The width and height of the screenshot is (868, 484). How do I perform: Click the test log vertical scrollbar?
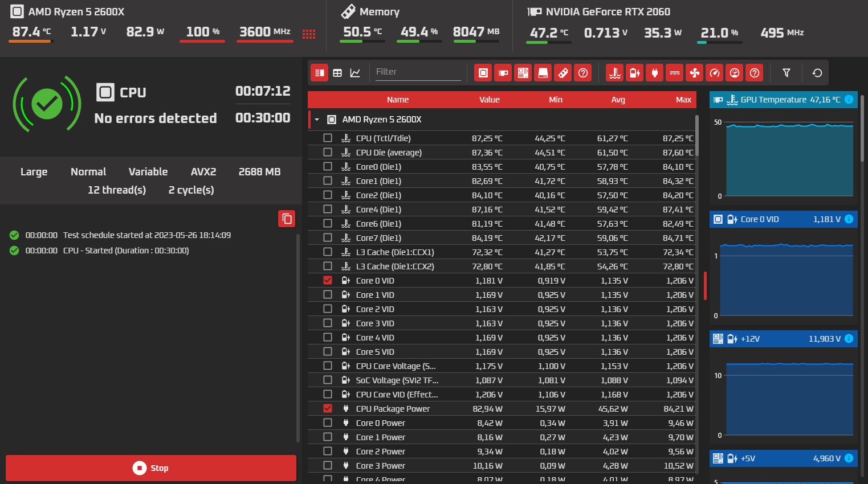(x=298, y=338)
